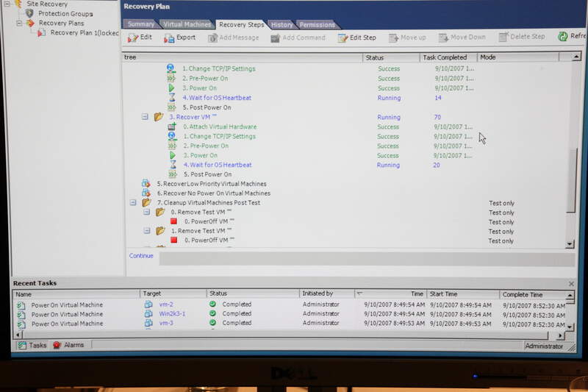Viewport: 588px width, 392px height.
Task: Select 6. Recover No Power On Virtual Machines
Action: pyautogui.click(x=214, y=193)
